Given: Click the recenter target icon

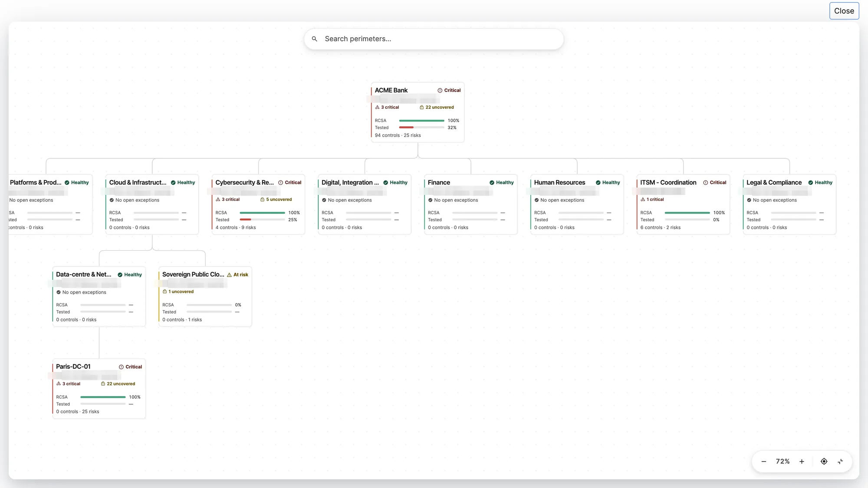Looking at the screenshot, I should click(x=824, y=462).
